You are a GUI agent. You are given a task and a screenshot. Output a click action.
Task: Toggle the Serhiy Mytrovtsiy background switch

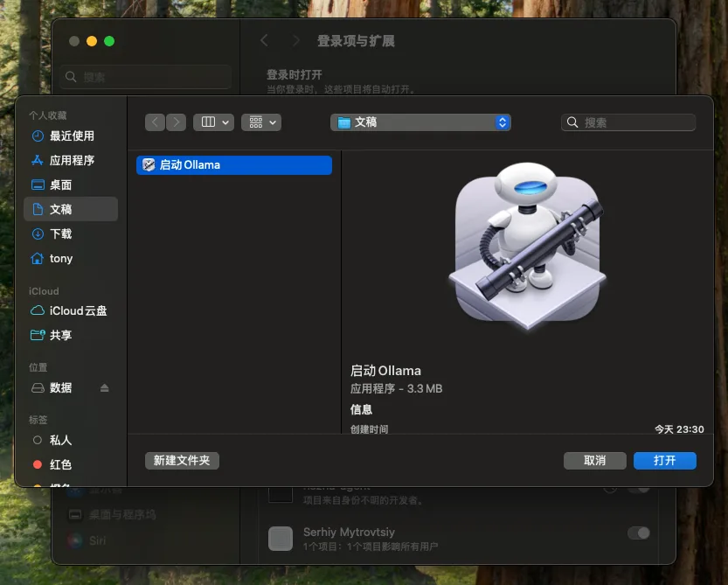tap(638, 533)
